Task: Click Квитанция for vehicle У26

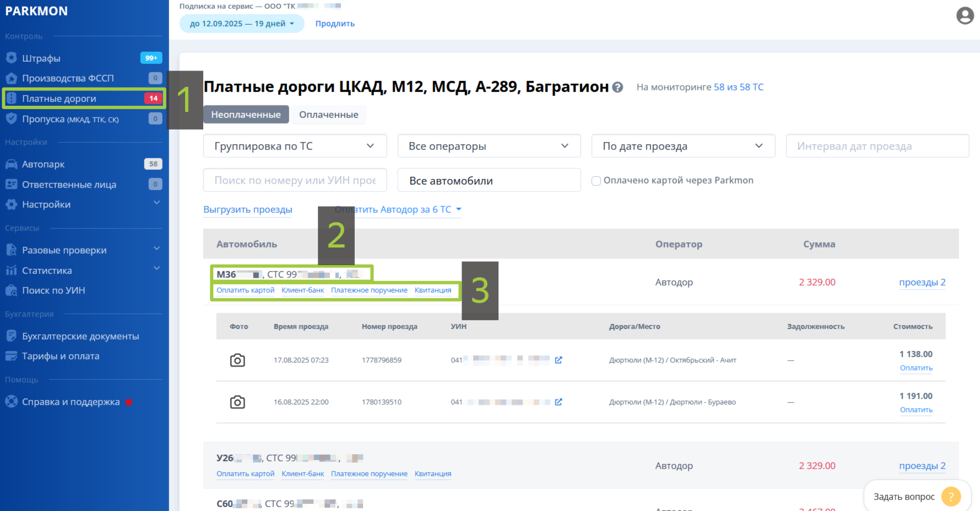Action: [433, 474]
